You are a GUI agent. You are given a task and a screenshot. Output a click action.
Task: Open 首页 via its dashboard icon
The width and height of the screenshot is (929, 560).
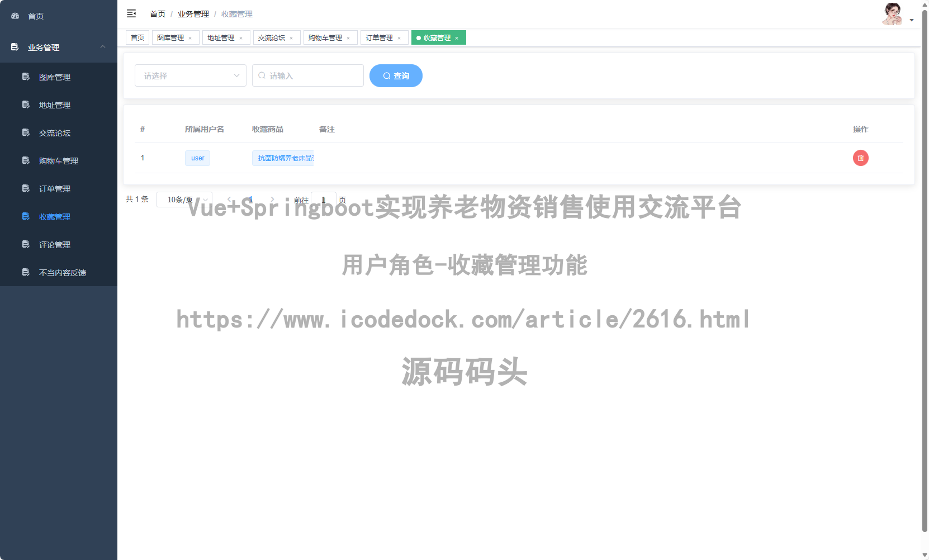(15, 16)
